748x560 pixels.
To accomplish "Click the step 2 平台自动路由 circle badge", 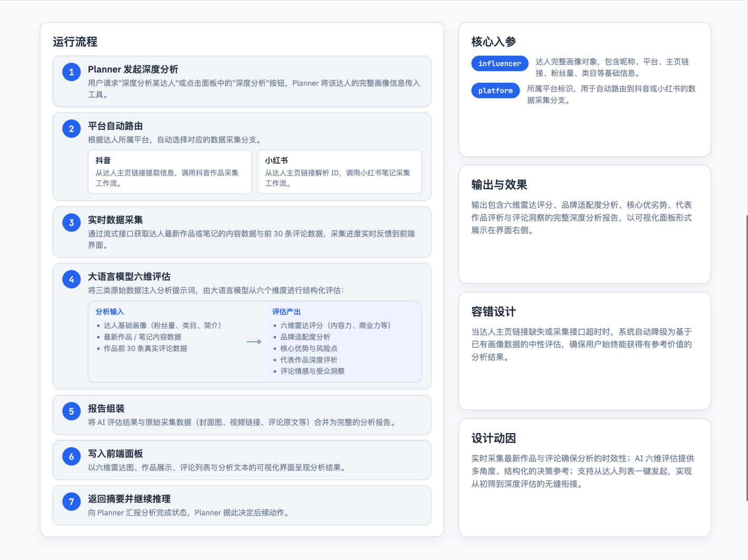I will tap(71, 128).
